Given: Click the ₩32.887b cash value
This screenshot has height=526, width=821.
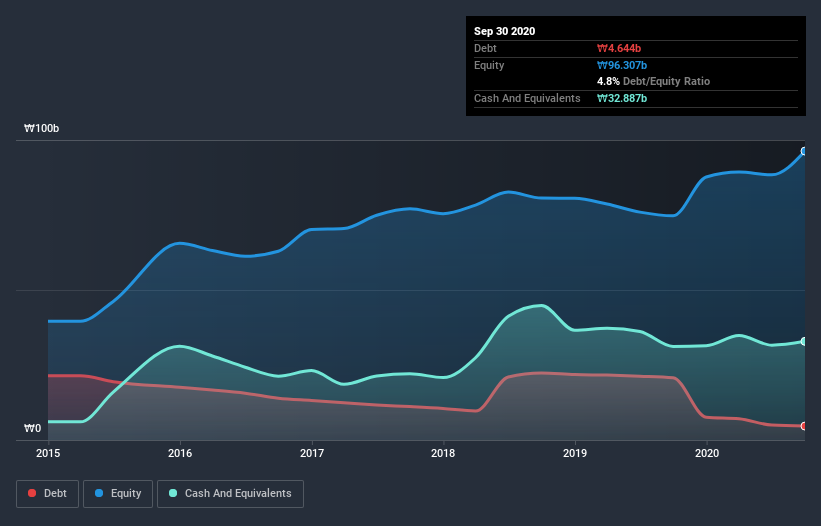Looking at the screenshot, I should pyautogui.click(x=622, y=98).
